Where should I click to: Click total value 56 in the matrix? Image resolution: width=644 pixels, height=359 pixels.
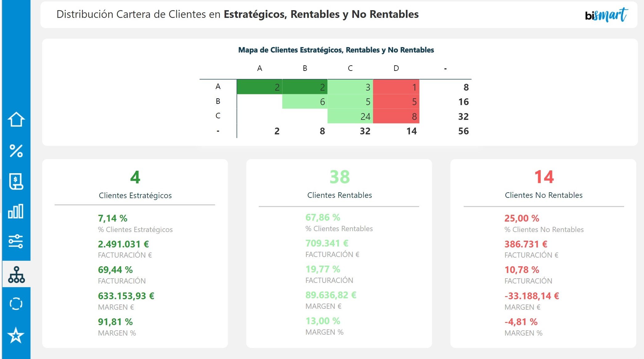[464, 131]
